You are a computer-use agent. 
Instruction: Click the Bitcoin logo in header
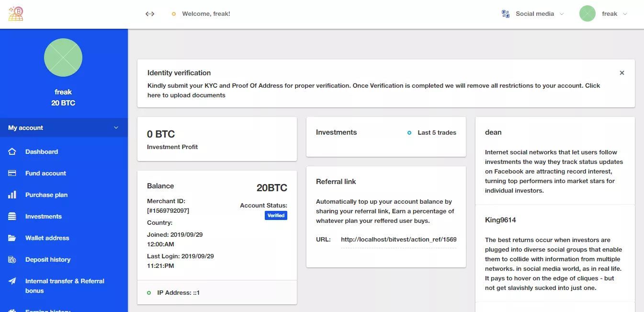[x=16, y=13]
